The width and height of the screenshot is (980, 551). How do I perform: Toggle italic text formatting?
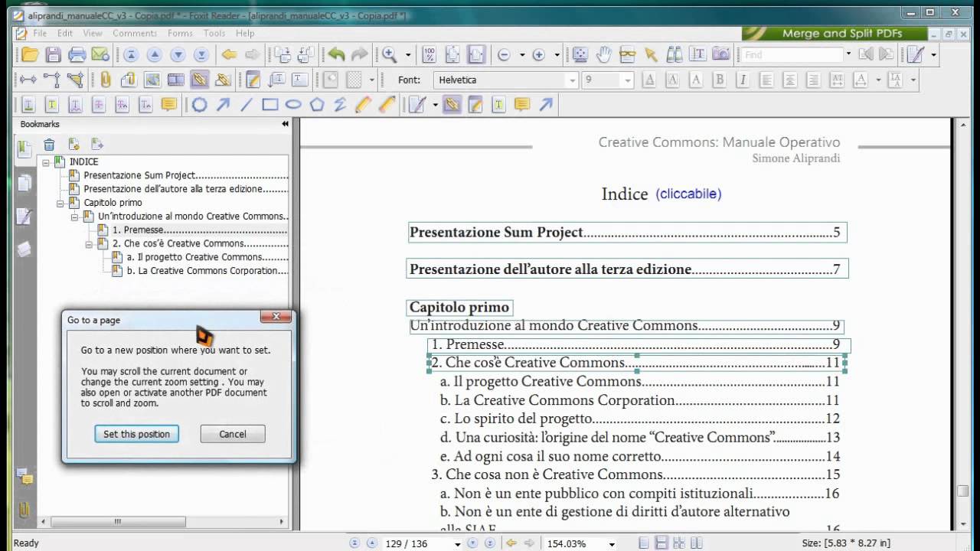pos(742,80)
